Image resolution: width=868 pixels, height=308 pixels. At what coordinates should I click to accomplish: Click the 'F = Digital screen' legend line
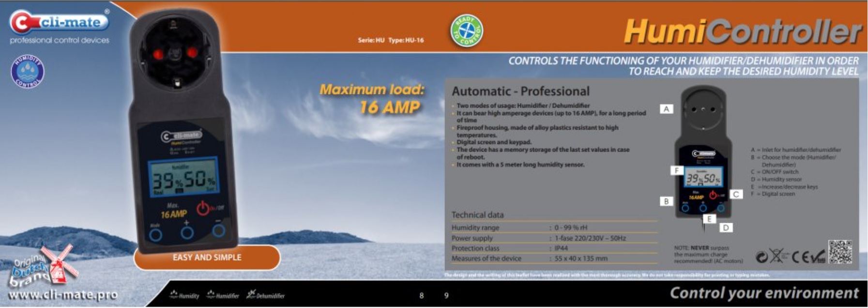[773, 194]
